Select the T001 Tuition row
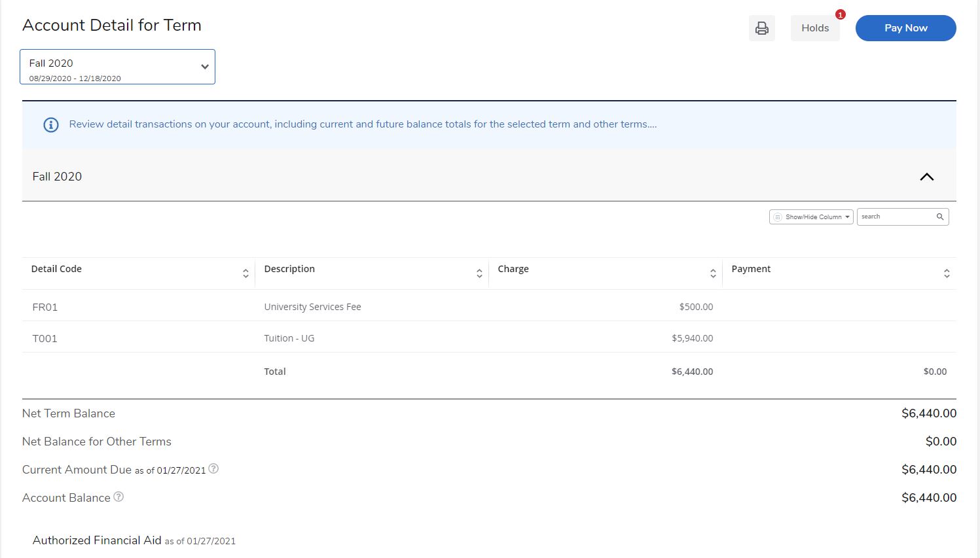Viewport: 980px width, 558px height. [x=45, y=338]
